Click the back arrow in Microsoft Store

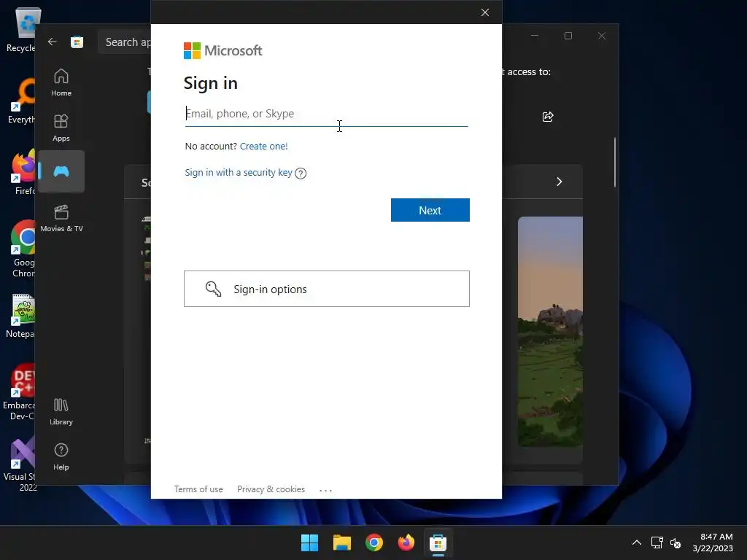[53, 42]
